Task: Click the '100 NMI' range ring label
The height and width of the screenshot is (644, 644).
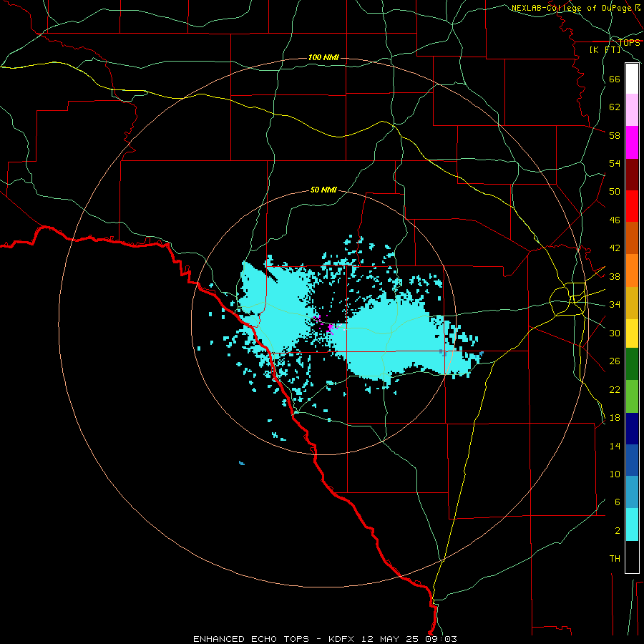Action: [323, 57]
